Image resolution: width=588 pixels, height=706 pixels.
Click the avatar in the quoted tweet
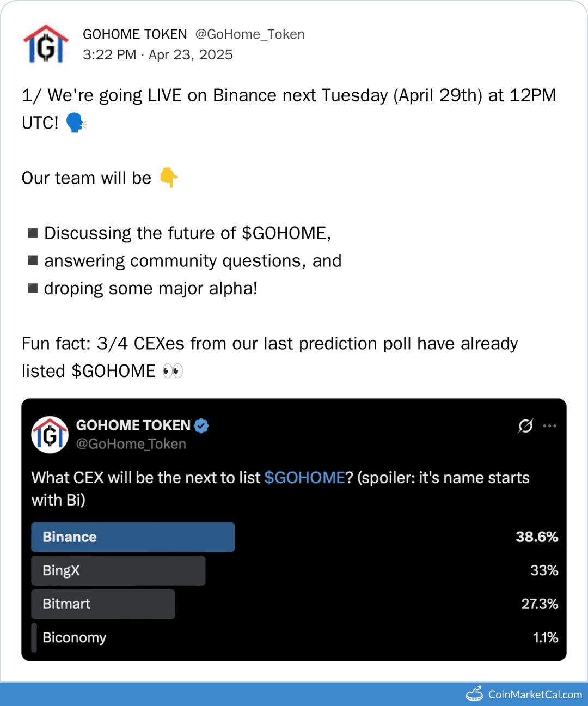pos(50,434)
